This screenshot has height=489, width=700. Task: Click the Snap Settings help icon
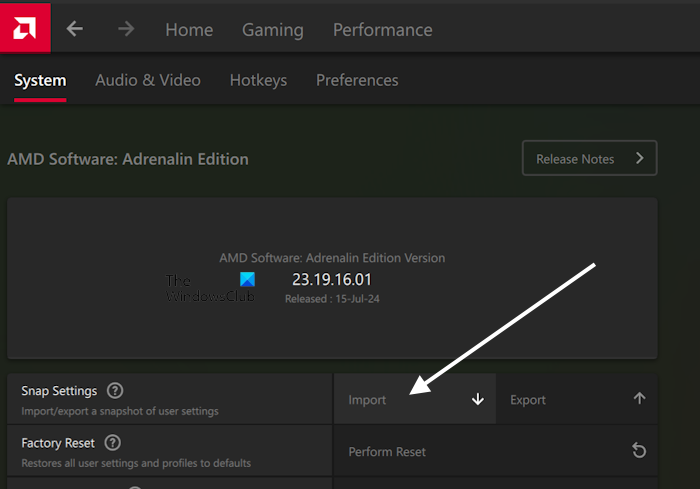115,391
